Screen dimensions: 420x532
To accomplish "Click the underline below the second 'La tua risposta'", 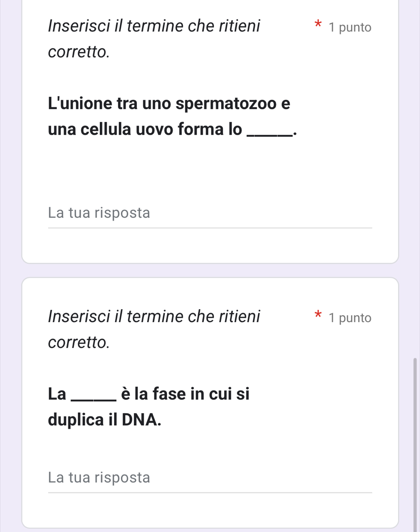I will point(210,492).
